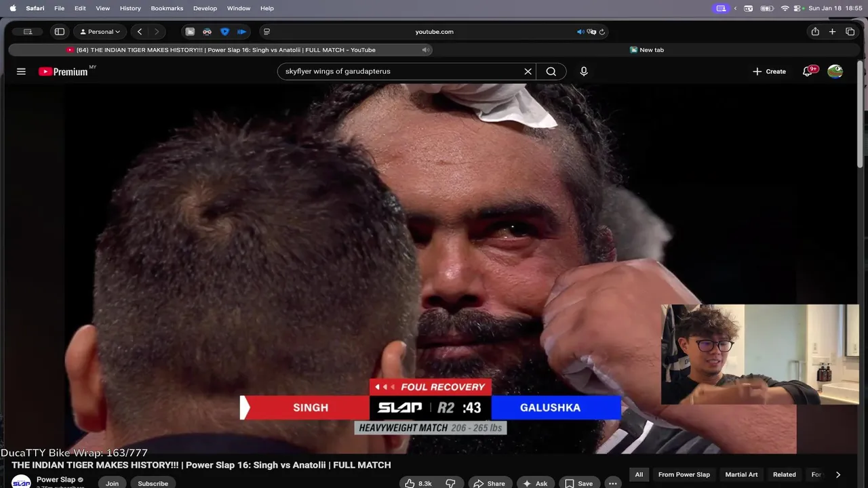
Task: Mute the tab via its speaker icon
Action: [x=425, y=50]
